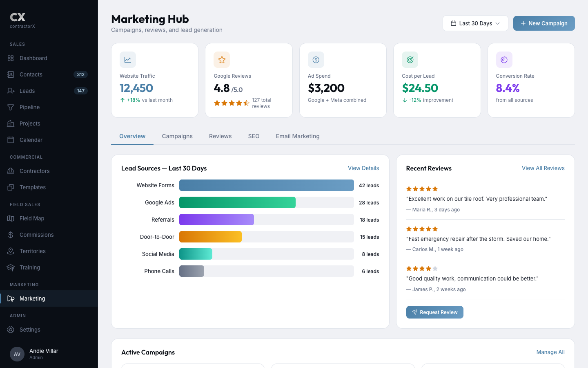Click the Request Review button
The height and width of the screenshot is (368, 588).
point(434,312)
